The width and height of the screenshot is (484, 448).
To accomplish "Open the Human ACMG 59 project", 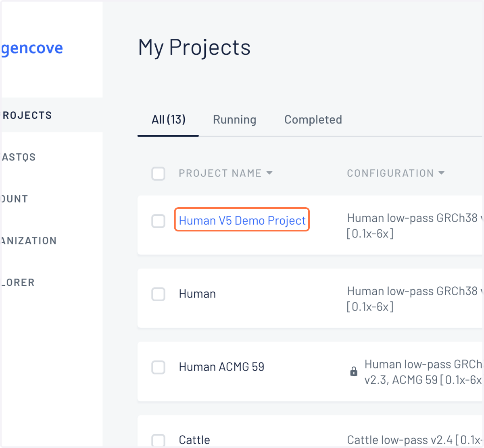I will [221, 367].
